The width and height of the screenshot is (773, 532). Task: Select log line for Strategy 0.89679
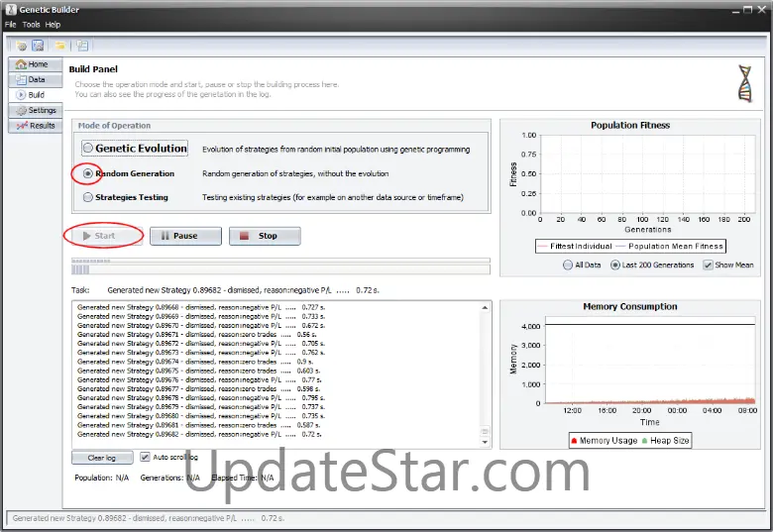(x=201, y=407)
